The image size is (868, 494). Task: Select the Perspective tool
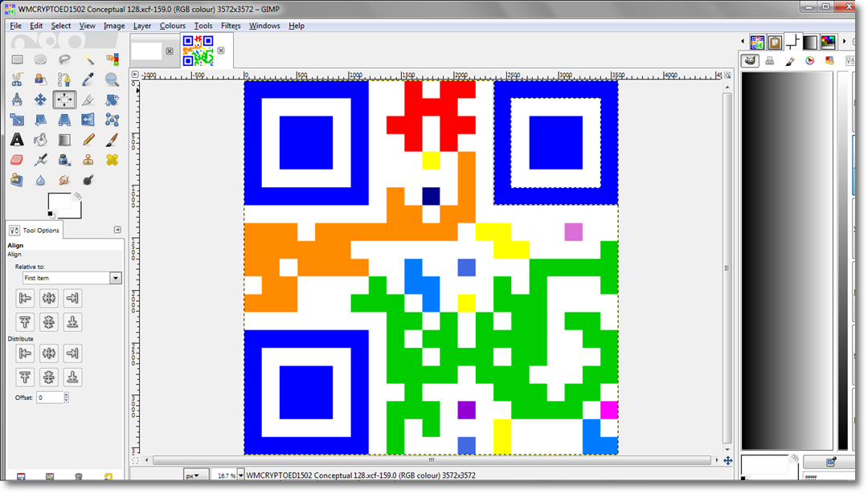[x=64, y=120]
